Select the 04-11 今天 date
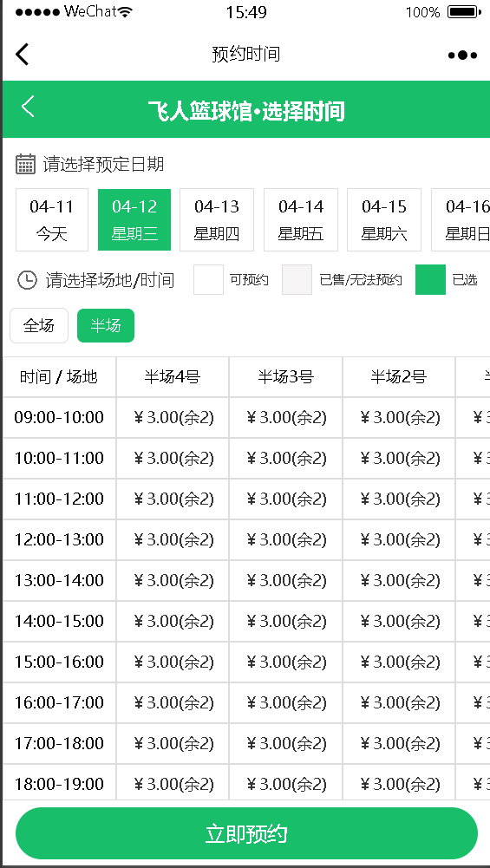Viewport: 490px width, 868px height. coord(52,219)
